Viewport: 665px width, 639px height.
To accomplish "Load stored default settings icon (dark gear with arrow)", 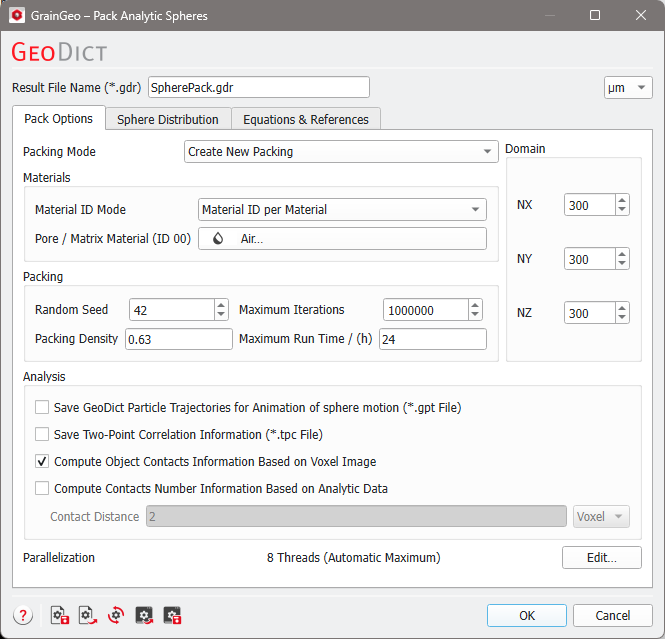I will tap(144, 615).
